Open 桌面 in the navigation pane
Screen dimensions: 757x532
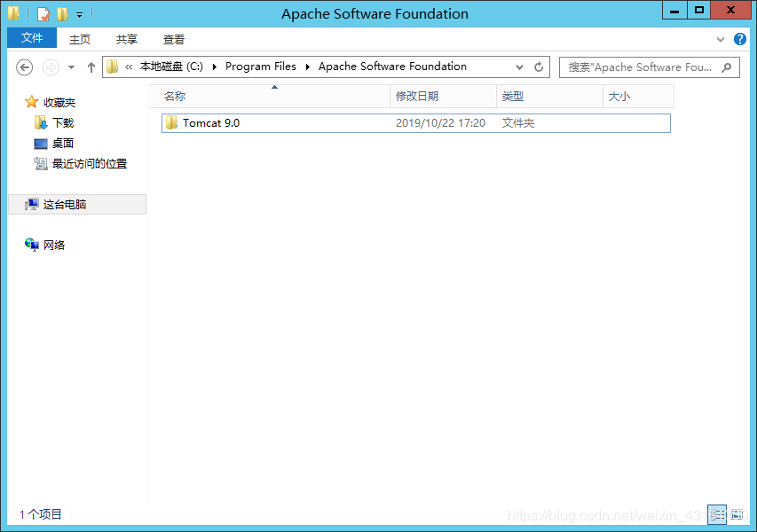(x=63, y=144)
